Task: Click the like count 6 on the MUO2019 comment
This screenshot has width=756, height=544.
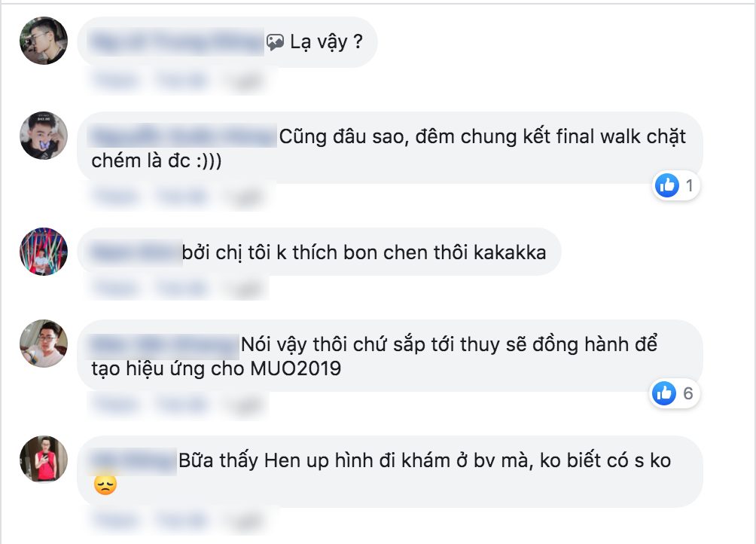Action: tap(688, 393)
